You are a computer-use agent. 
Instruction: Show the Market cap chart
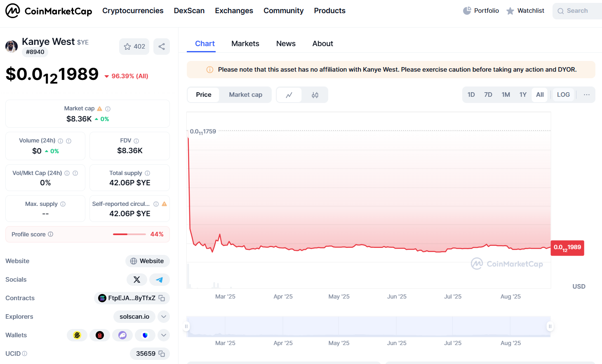[246, 95]
